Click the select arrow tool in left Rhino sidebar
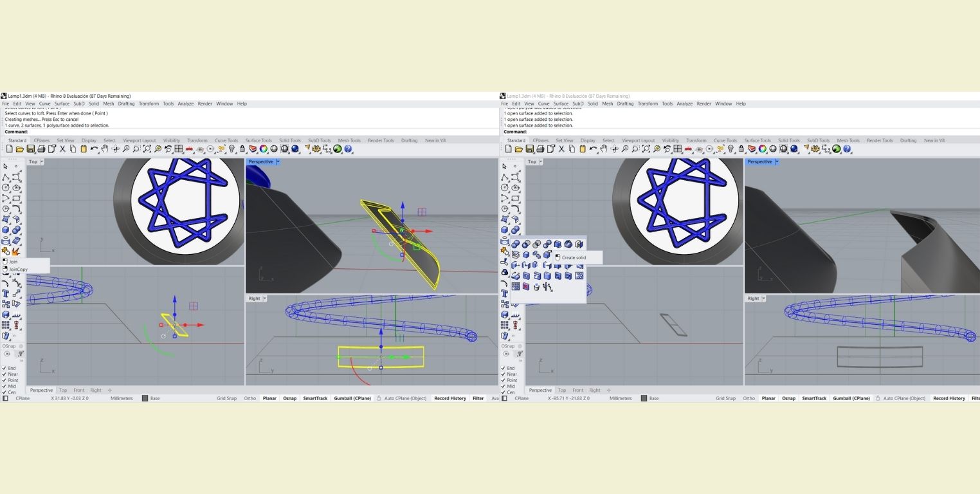The height and width of the screenshot is (494, 980). (6, 166)
